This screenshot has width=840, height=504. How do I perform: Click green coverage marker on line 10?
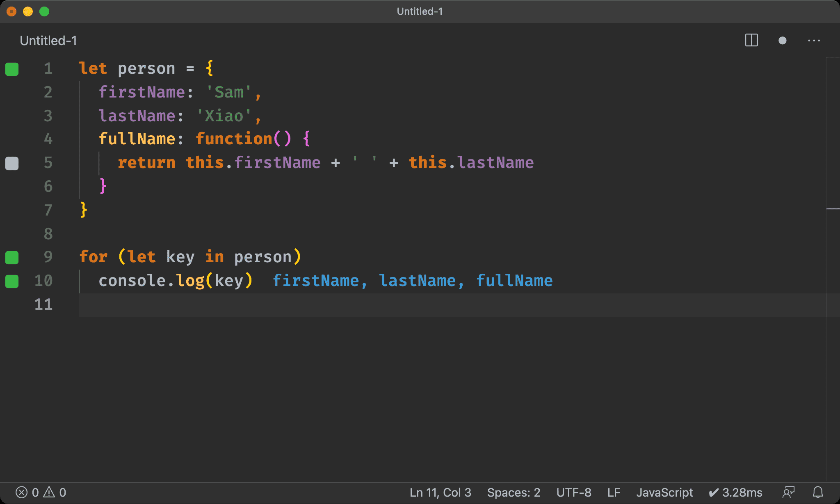[x=12, y=282]
